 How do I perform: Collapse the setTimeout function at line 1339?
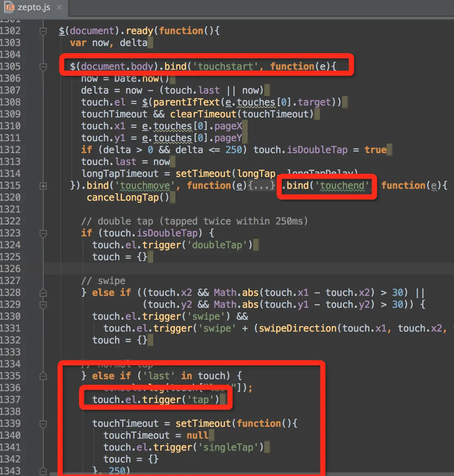coord(43,424)
